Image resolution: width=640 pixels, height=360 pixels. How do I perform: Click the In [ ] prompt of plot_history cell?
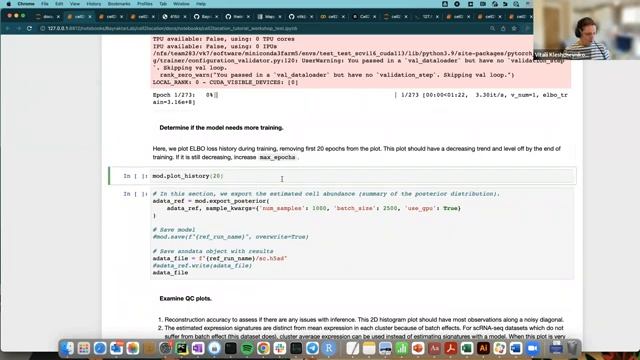click(135, 176)
